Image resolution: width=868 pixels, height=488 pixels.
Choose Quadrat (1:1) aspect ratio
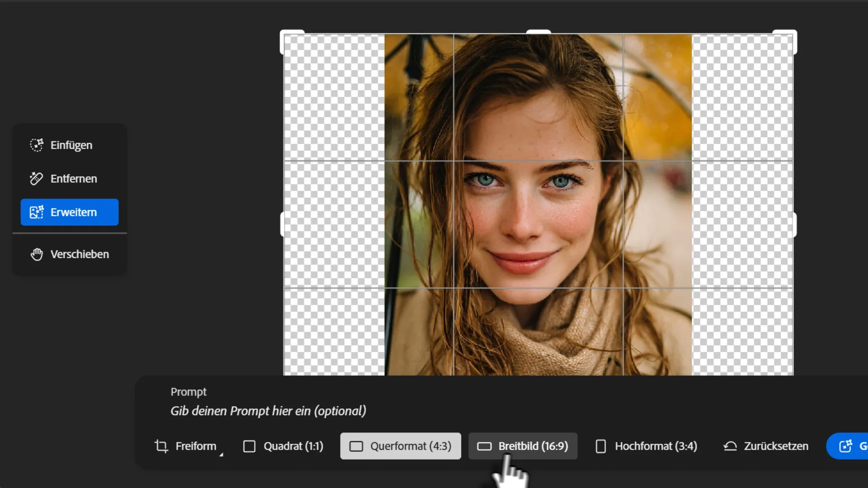283,446
